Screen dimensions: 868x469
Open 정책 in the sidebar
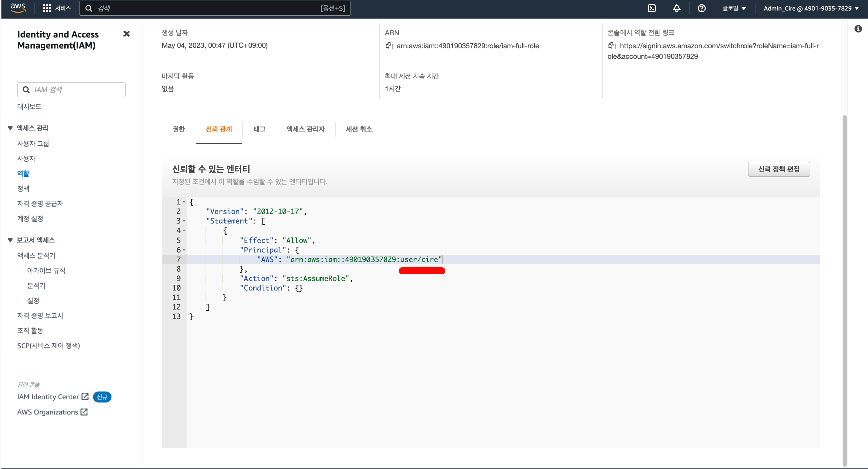coord(23,189)
